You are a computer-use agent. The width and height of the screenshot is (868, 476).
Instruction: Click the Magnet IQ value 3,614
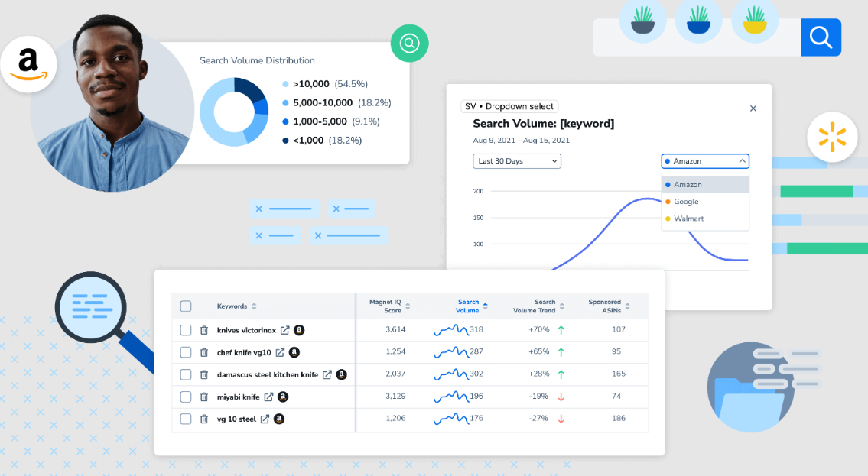tap(395, 329)
